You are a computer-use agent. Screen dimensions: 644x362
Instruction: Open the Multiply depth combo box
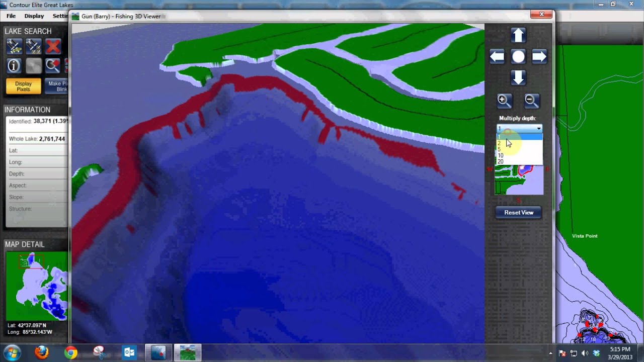click(519, 129)
